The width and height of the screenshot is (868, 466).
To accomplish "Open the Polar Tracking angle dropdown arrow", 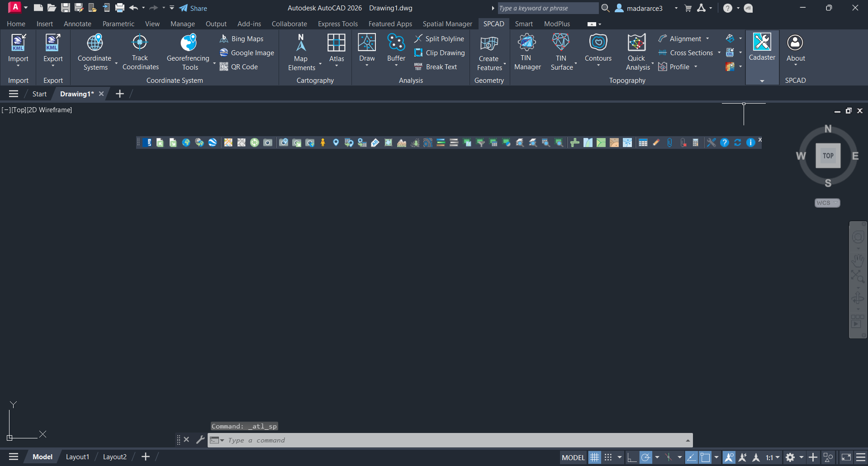I will click(657, 457).
